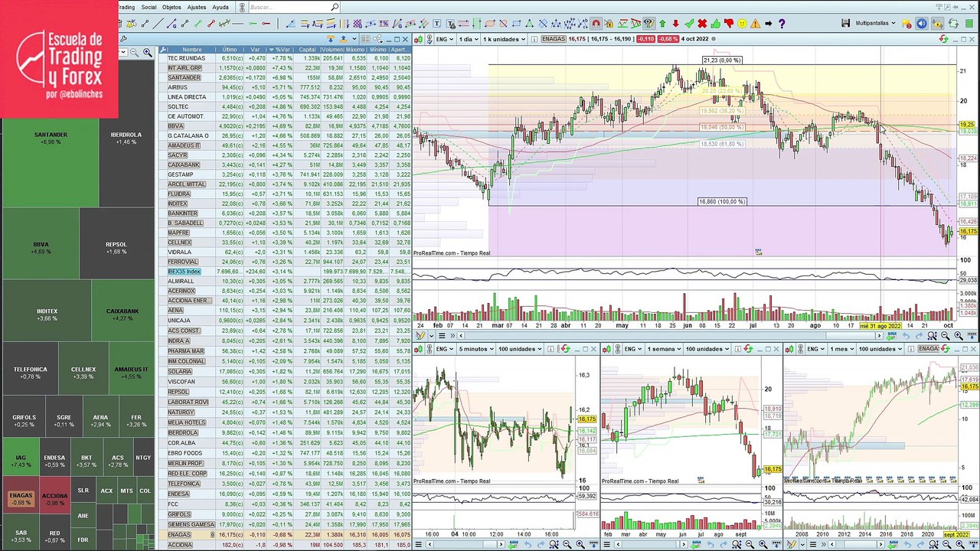Select the magnet snap tool
980x551 pixels.
pyautogui.click(x=596, y=24)
